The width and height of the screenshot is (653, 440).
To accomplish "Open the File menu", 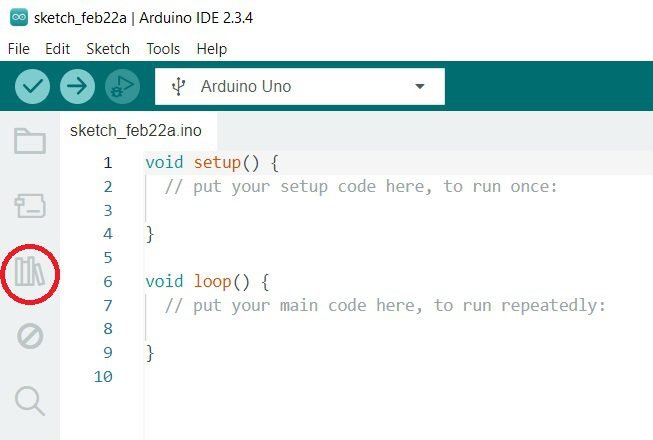I will [x=19, y=48].
